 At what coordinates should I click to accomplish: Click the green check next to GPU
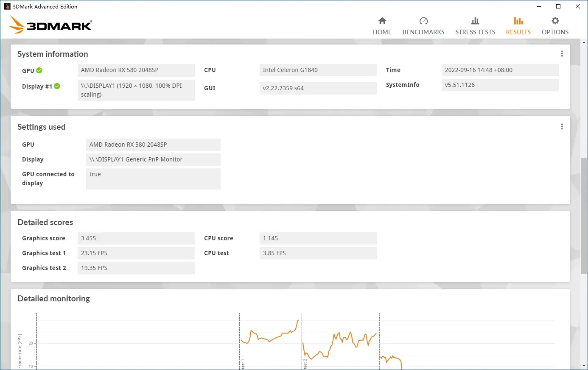coord(39,70)
